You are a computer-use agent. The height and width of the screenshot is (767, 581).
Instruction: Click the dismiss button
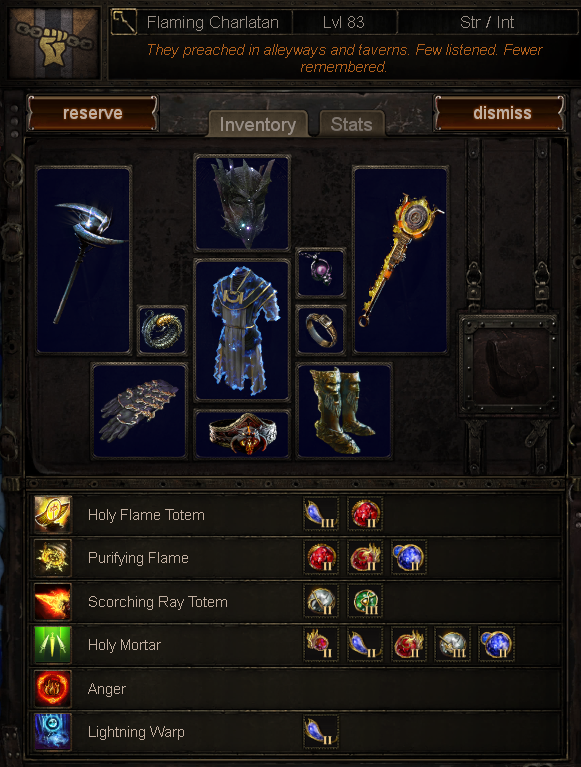coord(499,113)
